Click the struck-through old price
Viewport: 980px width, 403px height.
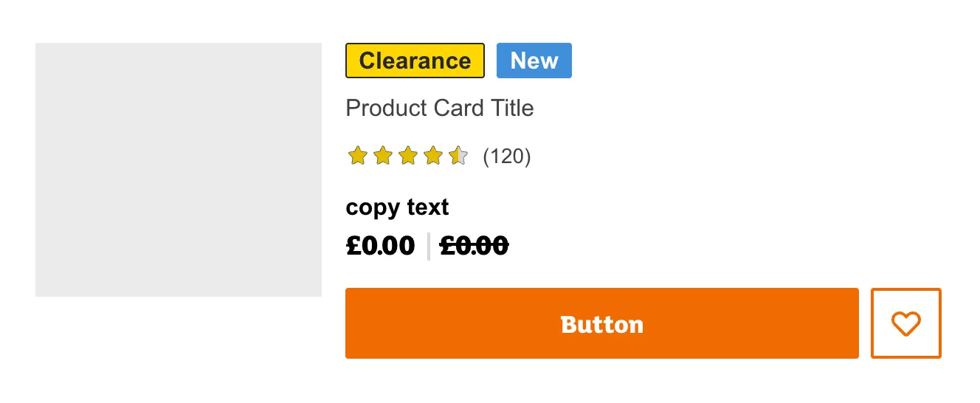coord(474,246)
